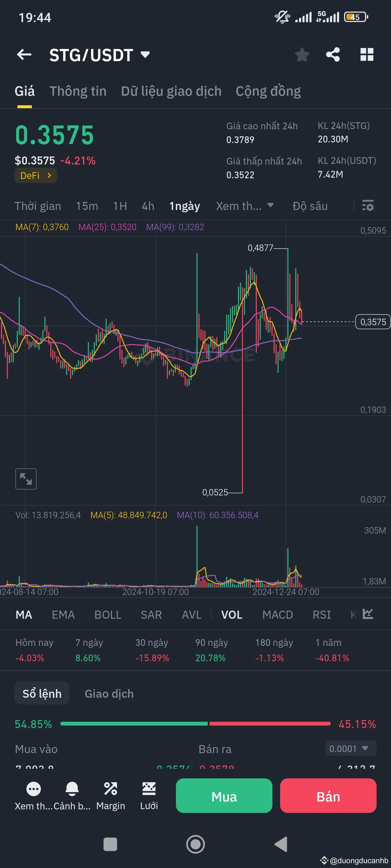Image resolution: width=391 pixels, height=868 pixels.
Task: Share this chart using the share icon
Action: pos(333,55)
